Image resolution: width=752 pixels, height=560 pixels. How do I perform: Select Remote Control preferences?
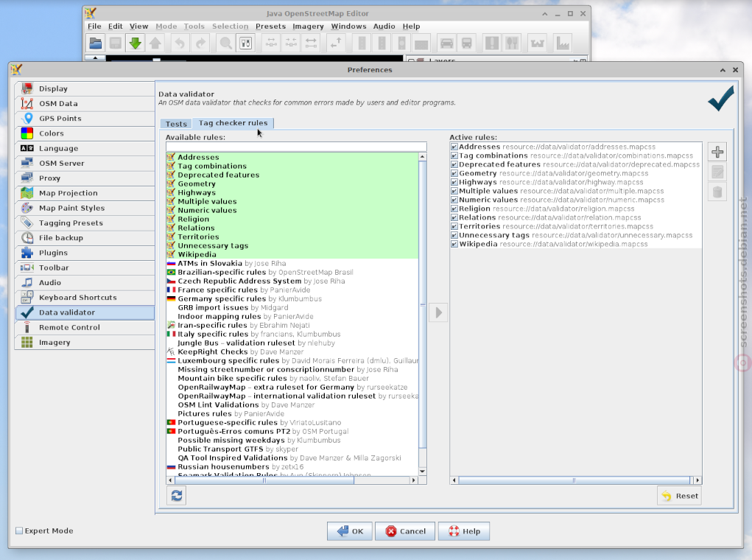point(85,327)
